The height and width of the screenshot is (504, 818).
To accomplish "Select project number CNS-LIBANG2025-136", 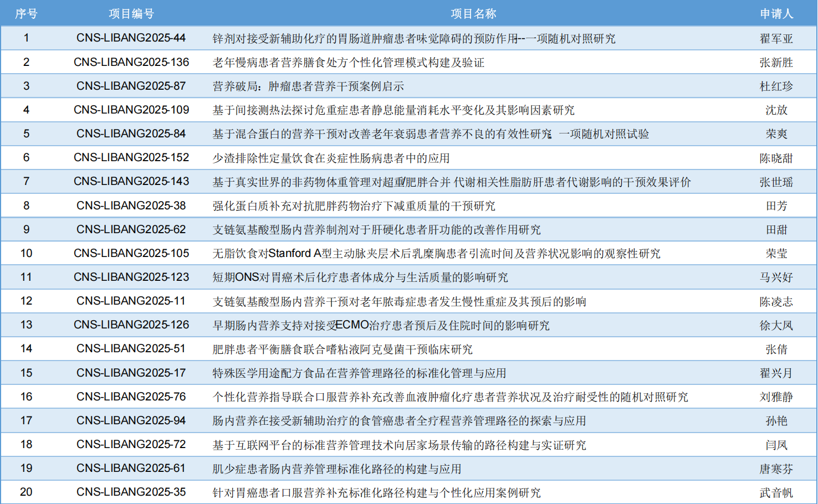I will [x=131, y=61].
